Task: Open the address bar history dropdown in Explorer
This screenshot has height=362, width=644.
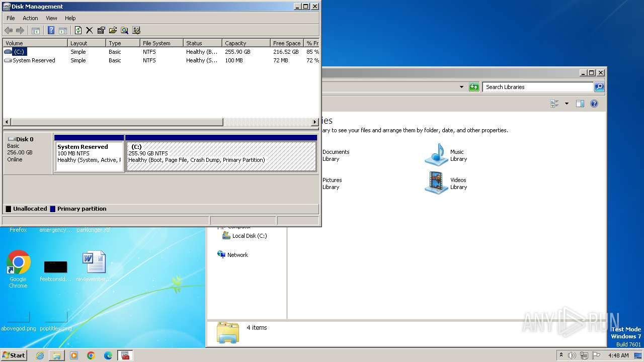Action: point(461,87)
